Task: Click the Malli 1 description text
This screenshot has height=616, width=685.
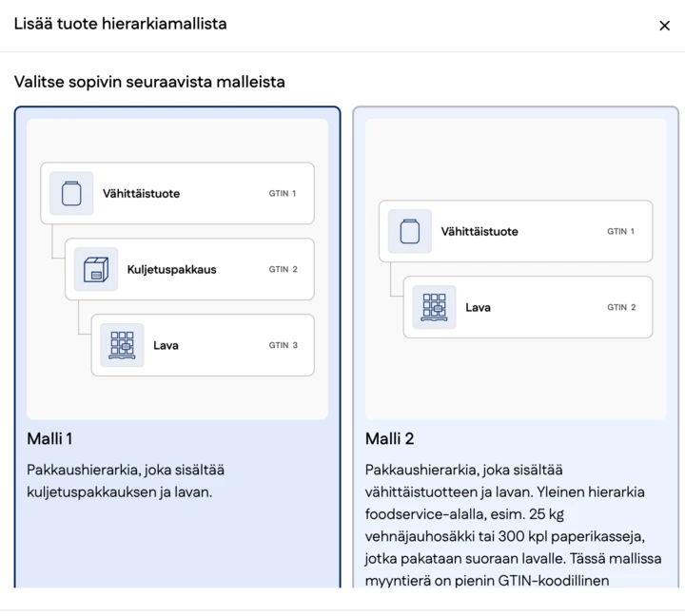Action: tap(126, 481)
